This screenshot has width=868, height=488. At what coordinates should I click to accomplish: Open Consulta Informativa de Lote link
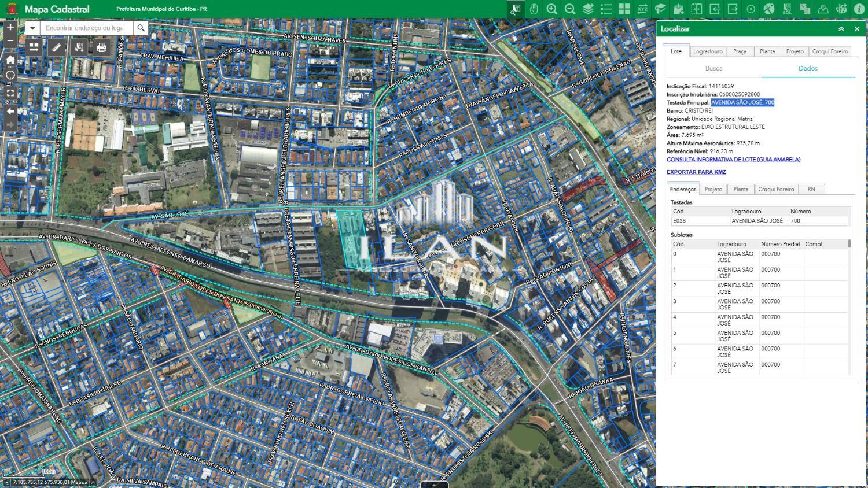point(733,160)
